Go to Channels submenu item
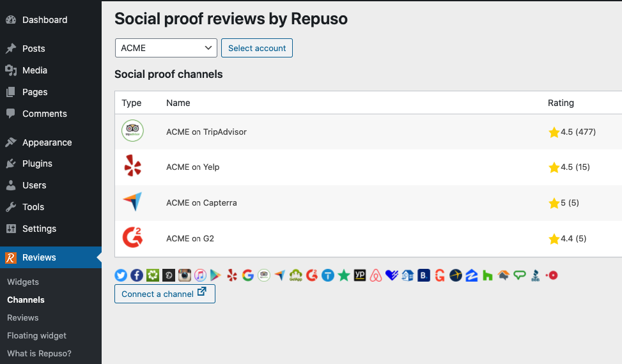The width and height of the screenshot is (622, 364). tap(26, 300)
